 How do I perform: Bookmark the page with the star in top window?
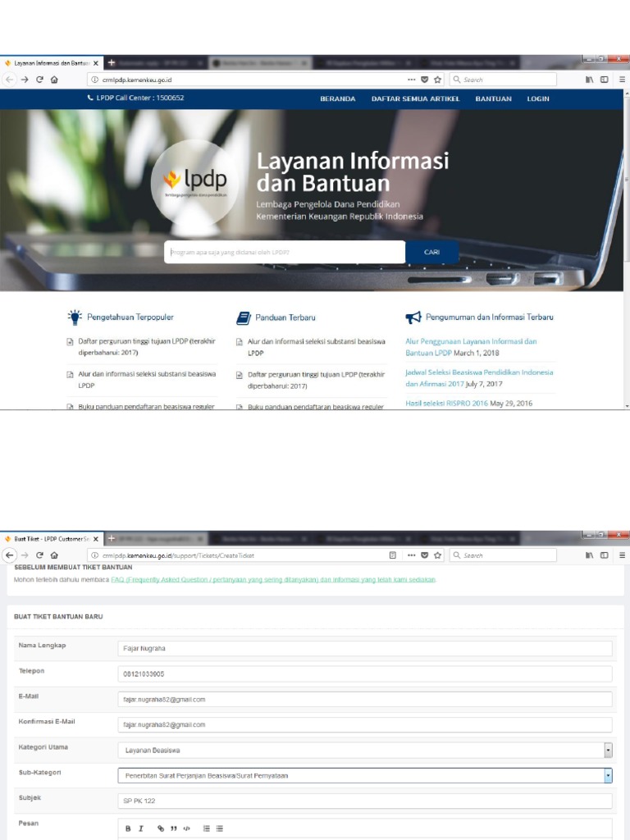tap(438, 80)
